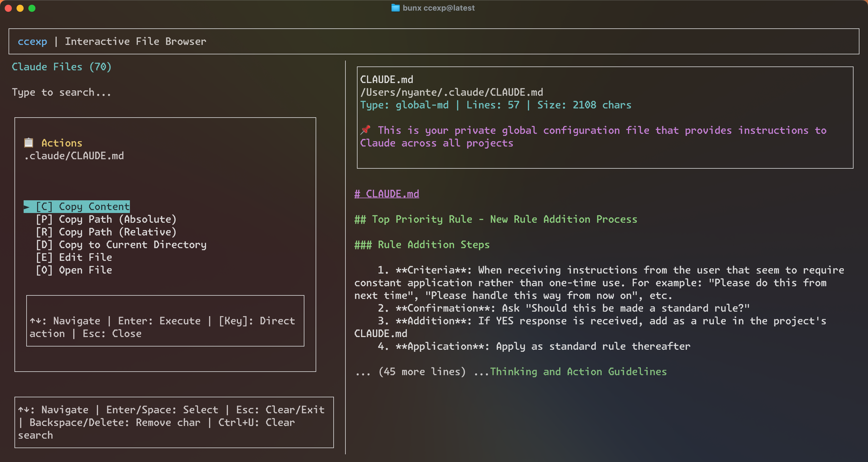Viewport: 868px width, 462px height.
Task: Click the /Users/nyante/.claude/CLAUDE.md path
Action: click(x=451, y=92)
